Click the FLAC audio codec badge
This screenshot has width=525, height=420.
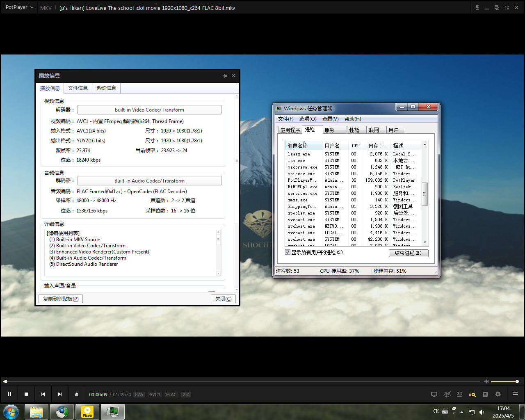[171, 395]
